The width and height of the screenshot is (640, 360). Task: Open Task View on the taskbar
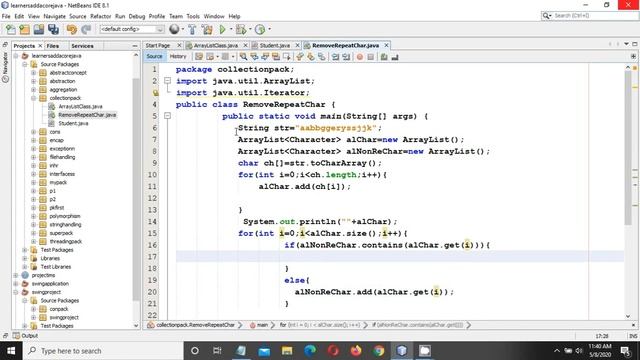pyautogui.click(x=217, y=351)
